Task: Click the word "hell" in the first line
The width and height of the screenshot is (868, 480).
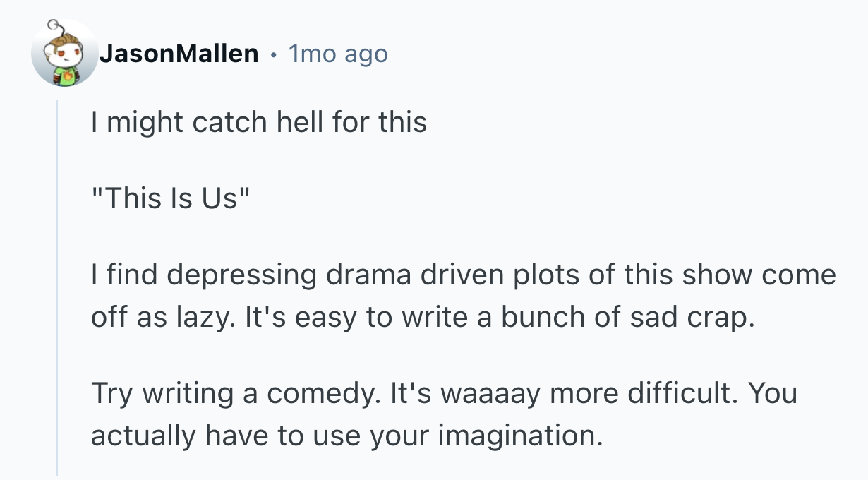Action: (x=293, y=123)
